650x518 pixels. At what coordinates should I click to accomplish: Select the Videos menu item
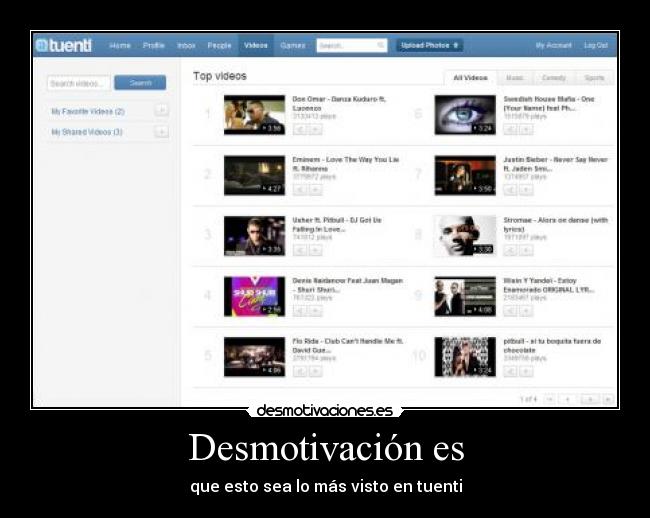point(256,45)
